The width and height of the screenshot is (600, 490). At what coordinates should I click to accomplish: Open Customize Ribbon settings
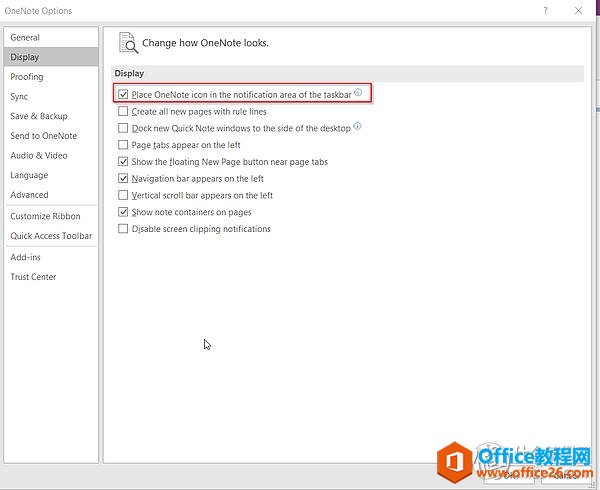tap(51, 216)
